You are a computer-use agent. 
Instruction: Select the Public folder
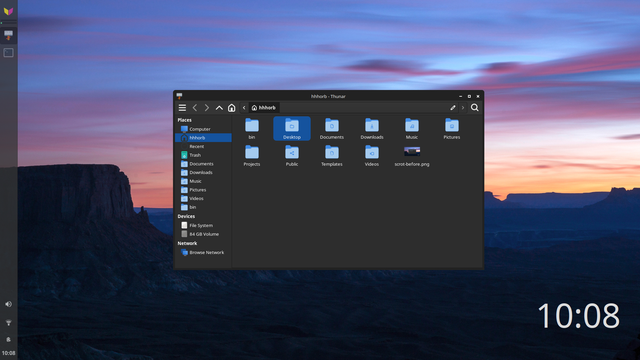pyautogui.click(x=292, y=156)
